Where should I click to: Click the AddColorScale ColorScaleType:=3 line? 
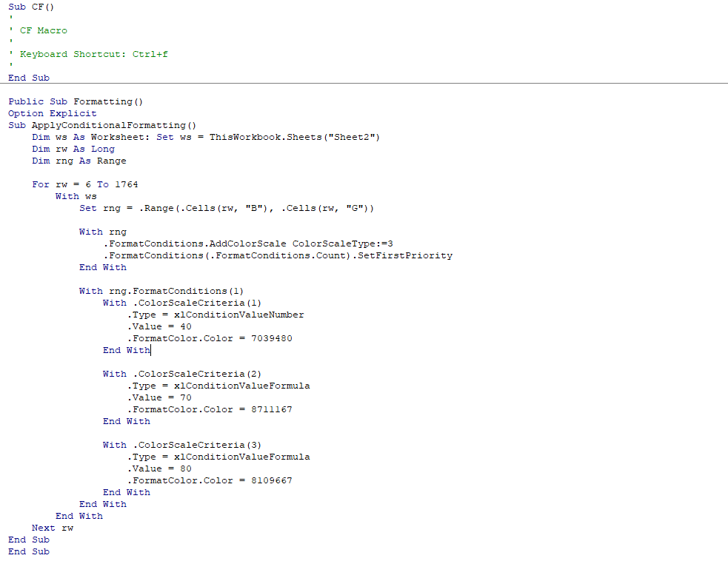point(237,244)
